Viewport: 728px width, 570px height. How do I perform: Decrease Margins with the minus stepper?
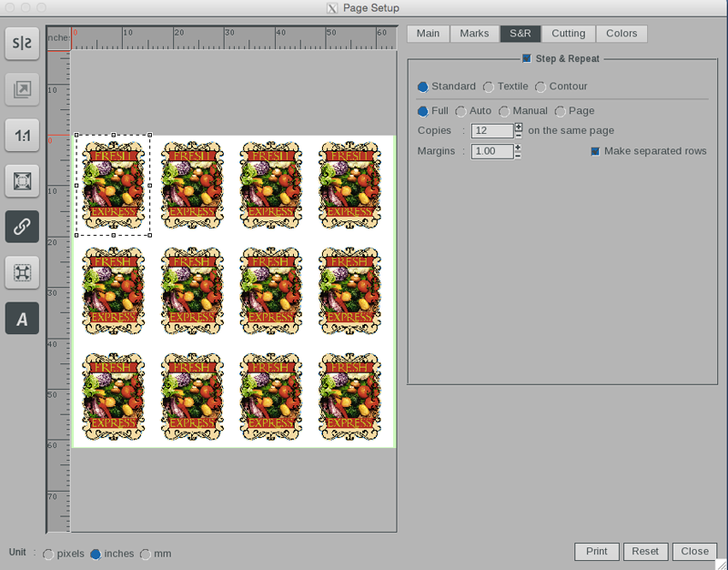518,156
